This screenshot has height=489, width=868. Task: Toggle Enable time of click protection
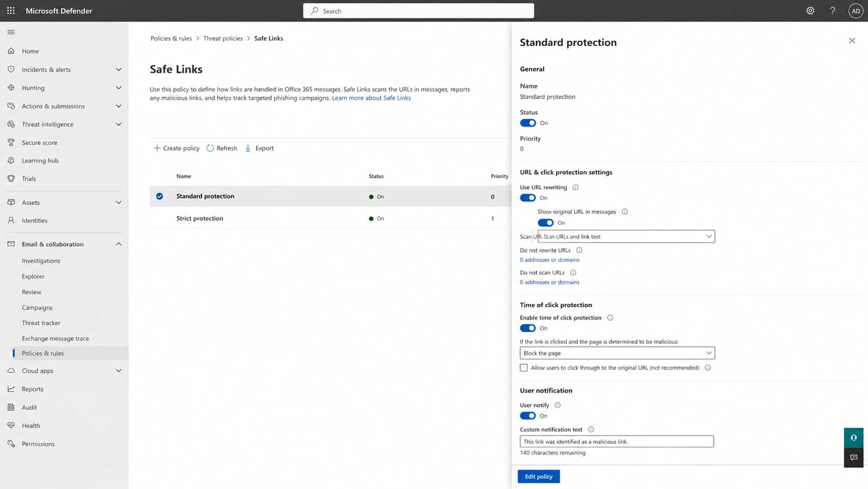(528, 328)
